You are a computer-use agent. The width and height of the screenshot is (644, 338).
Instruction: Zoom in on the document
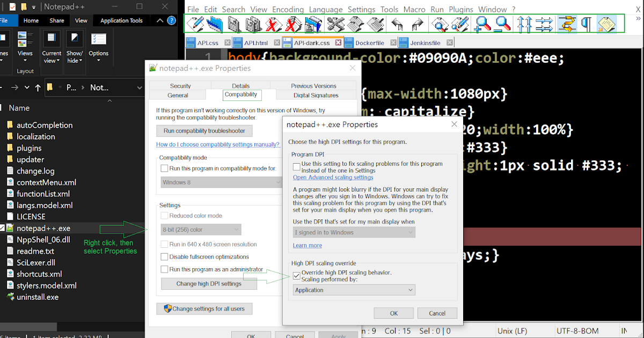482,24
